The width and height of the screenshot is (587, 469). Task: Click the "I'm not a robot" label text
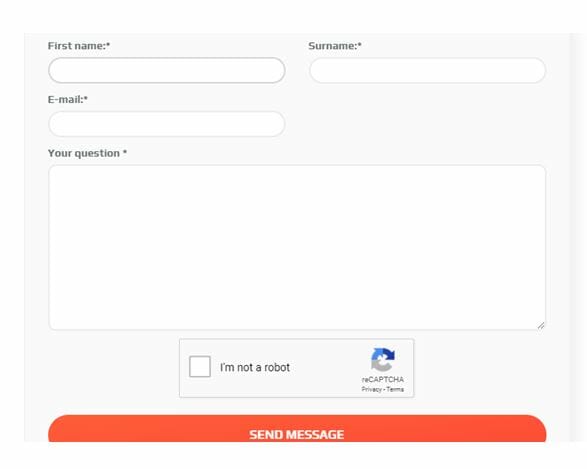click(255, 367)
